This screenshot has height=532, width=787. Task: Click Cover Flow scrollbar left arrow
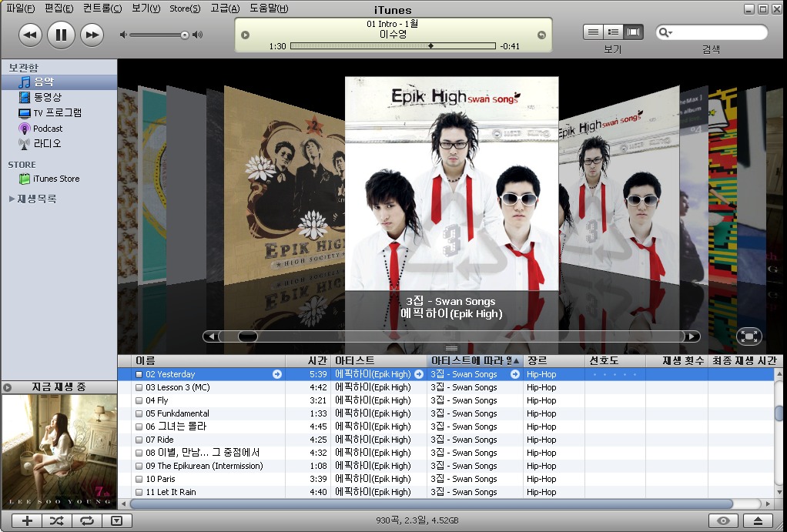coord(211,336)
